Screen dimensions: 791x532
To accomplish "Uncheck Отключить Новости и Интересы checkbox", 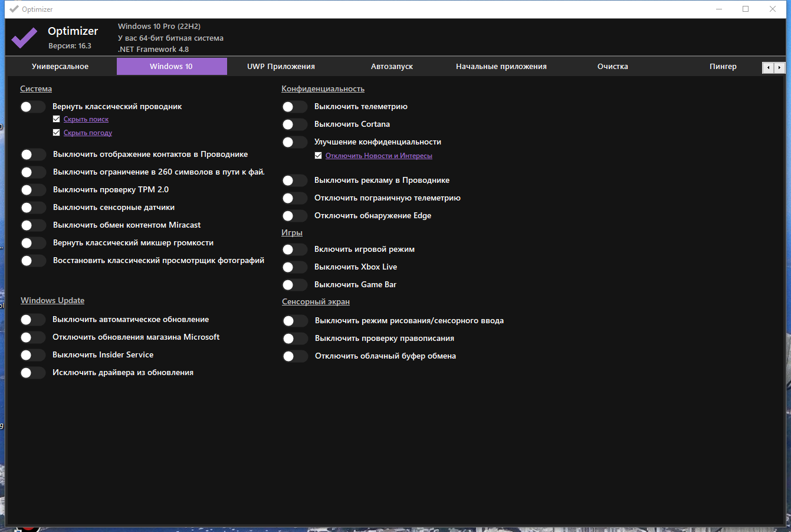I will pos(319,156).
